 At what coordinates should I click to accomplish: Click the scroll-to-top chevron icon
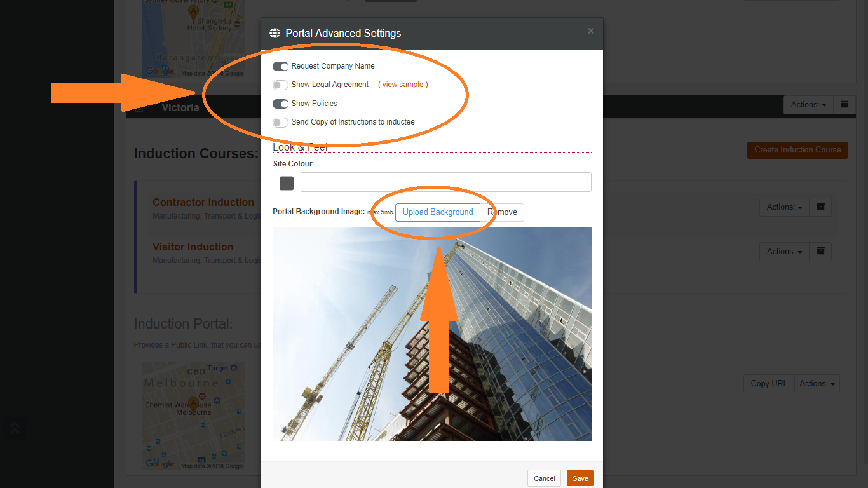click(x=15, y=429)
